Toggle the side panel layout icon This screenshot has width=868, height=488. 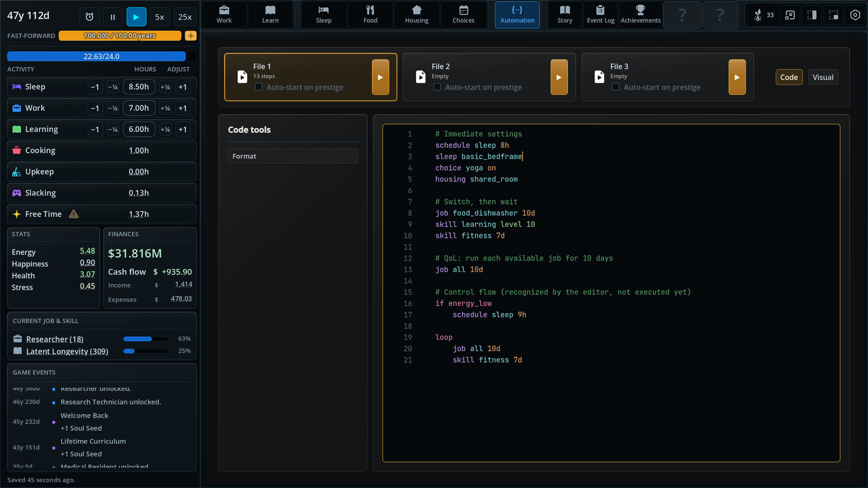tap(812, 15)
